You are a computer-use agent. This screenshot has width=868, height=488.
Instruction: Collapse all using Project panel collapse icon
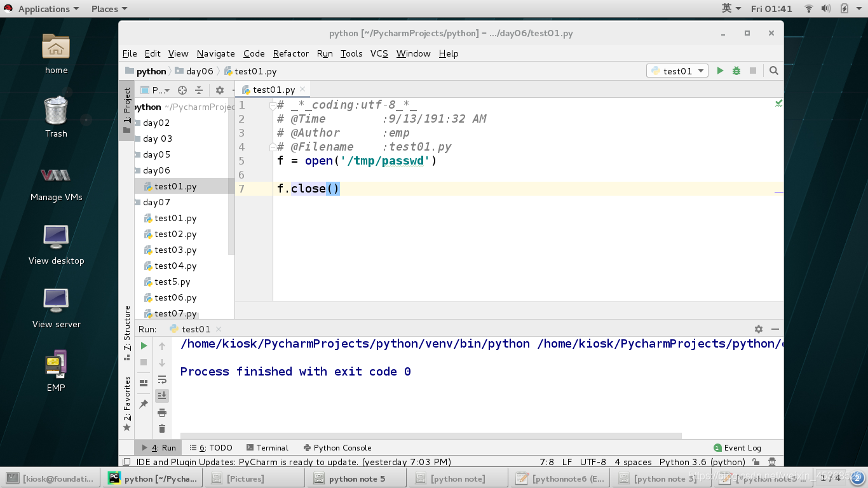[x=199, y=90]
